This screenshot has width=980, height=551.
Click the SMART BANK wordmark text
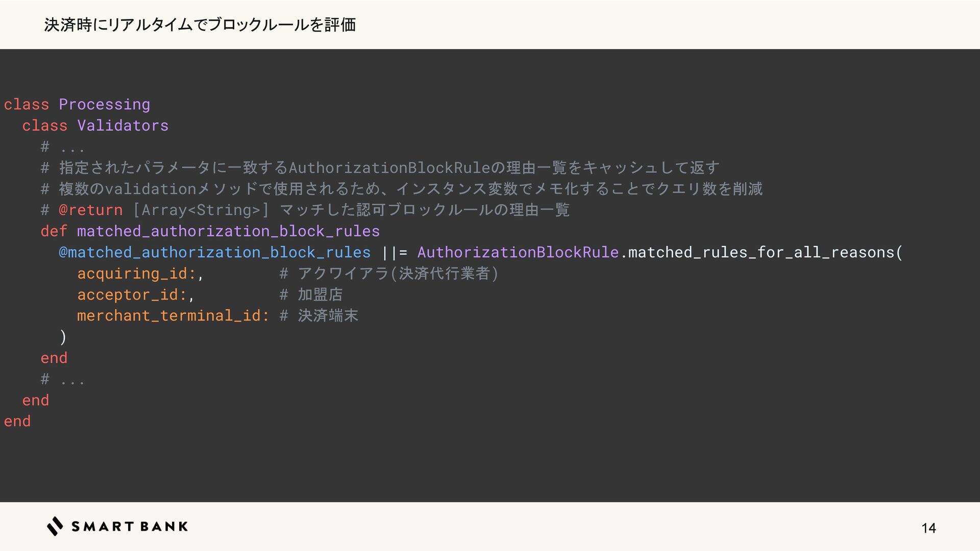coord(130,527)
